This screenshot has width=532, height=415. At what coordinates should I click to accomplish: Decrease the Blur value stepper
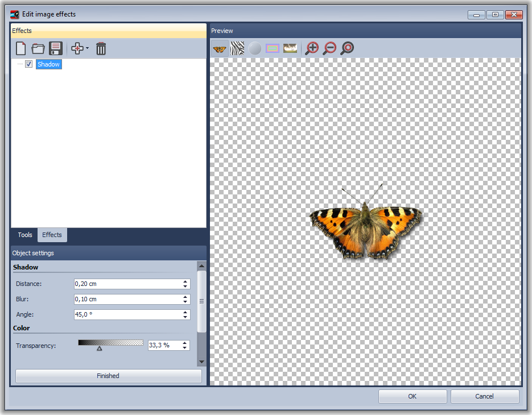(x=185, y=301)
